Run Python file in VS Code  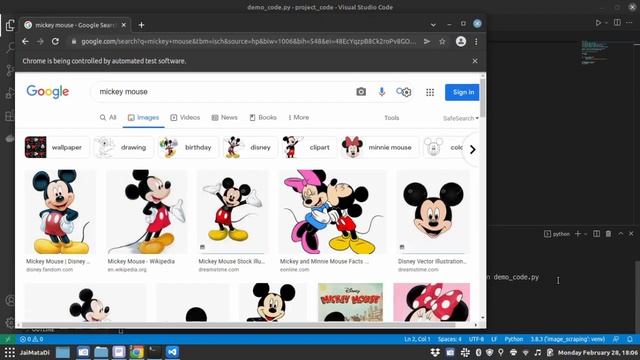coord(598,23)
